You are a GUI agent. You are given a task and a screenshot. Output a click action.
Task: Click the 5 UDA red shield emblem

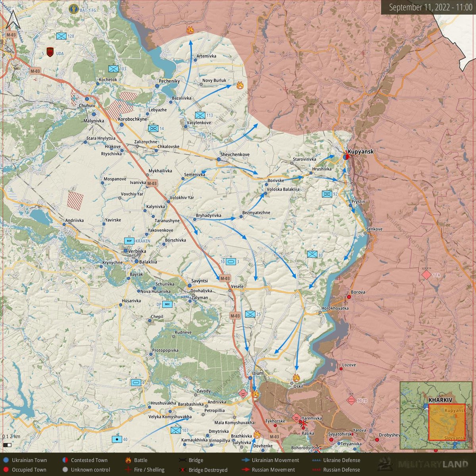click(50, 52)
